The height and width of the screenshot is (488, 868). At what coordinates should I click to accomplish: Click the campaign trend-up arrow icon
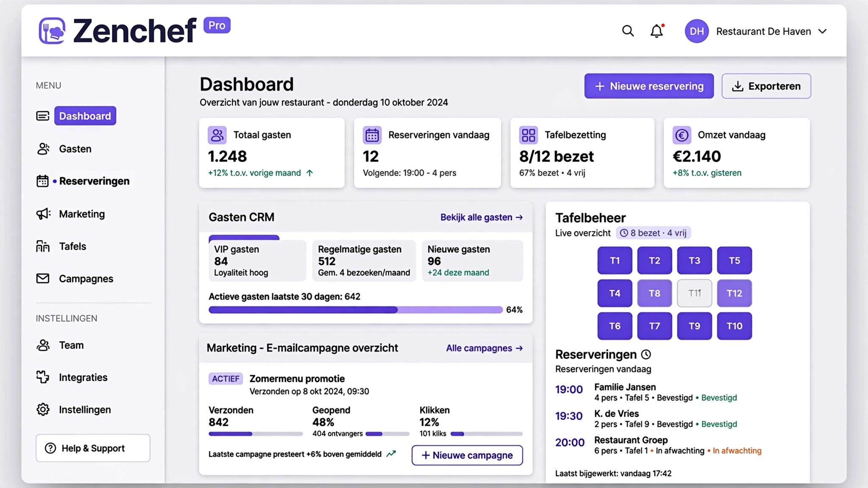click(x=391, y=454)
